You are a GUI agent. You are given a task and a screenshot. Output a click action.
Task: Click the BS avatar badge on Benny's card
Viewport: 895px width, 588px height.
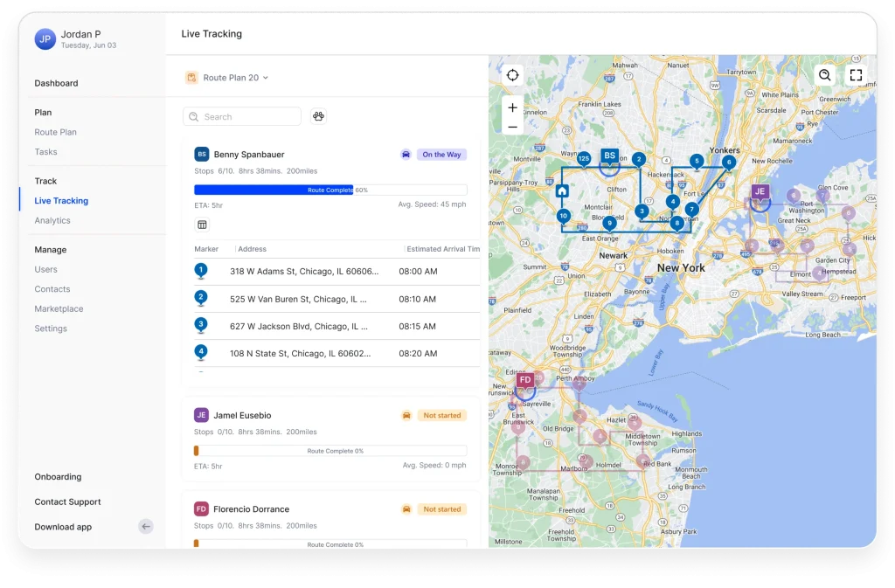tap(202, 155)
